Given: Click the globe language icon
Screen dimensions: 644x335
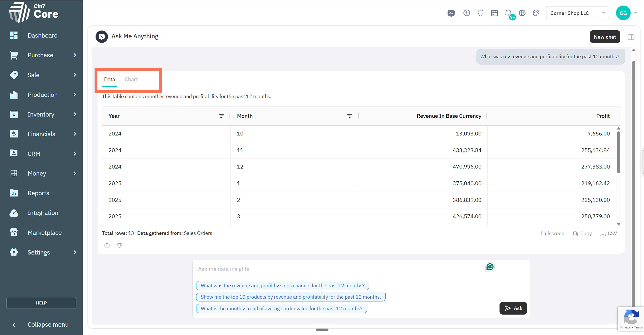Looking at the screenshot, I should click(522, 13).
